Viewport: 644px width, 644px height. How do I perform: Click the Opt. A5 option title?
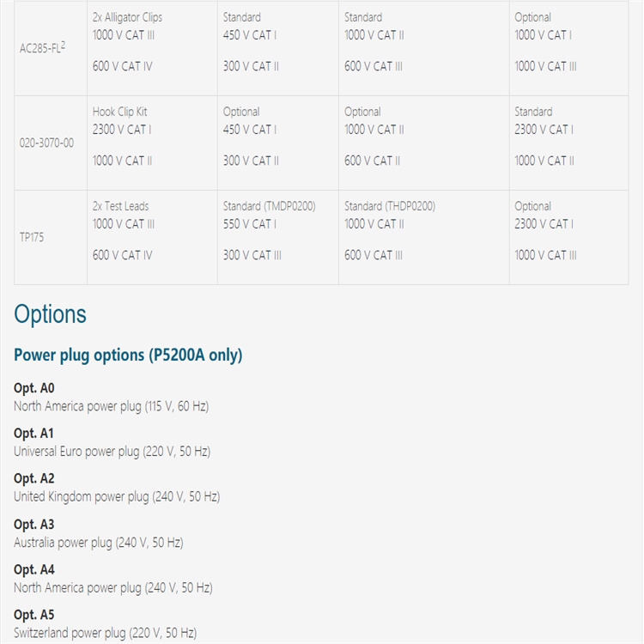[x=33, y=616]
